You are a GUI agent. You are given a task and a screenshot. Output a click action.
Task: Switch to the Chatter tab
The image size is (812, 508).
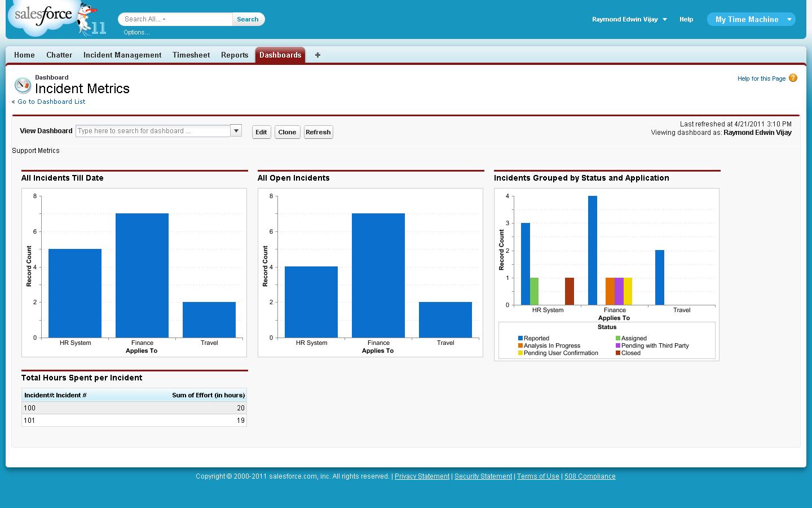pyautogui.click(x=59, y=55)
